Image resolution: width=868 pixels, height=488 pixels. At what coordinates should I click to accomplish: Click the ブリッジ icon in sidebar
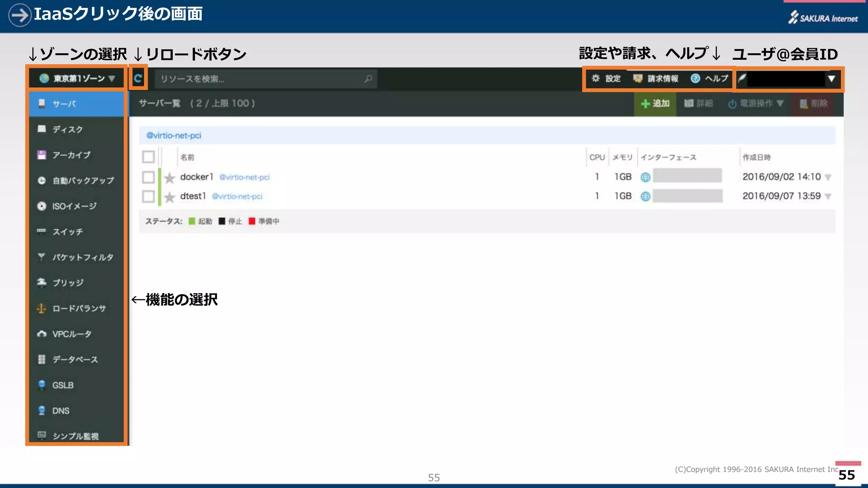pos(41,283)
